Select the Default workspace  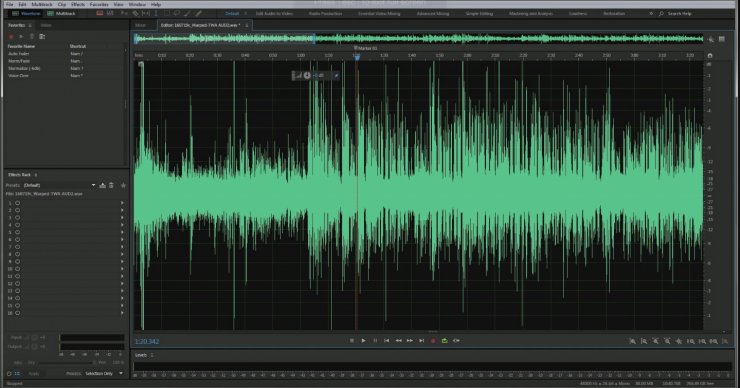[232, 14]
